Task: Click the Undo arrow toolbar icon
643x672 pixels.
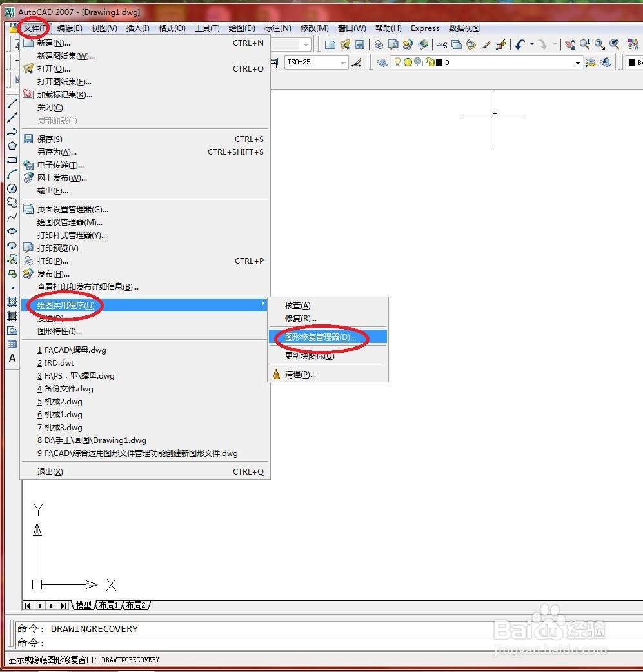Action: [x=520, y=44]
